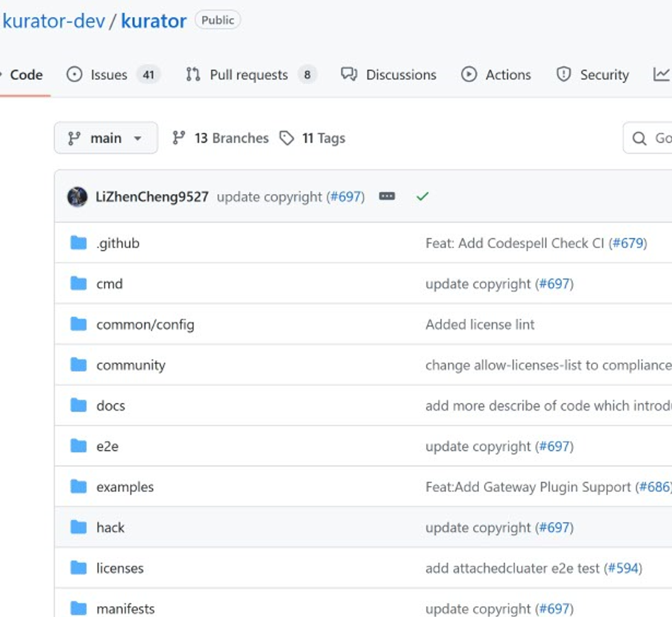This screenshot has width=672, height=617.
Task: Open PR #697 link in manifests row
Action: (554, 609)
